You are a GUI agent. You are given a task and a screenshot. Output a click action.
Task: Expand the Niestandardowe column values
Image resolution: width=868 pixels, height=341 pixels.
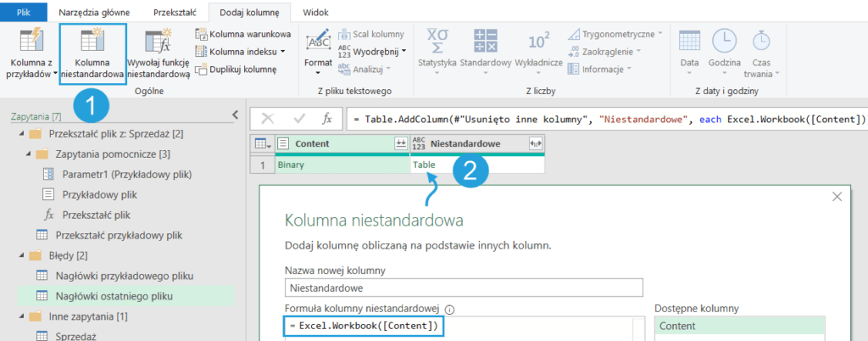tap(535, 144)
